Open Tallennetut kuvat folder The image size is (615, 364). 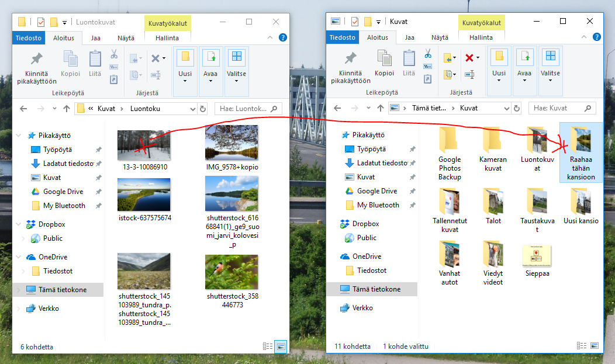(450, 211)
